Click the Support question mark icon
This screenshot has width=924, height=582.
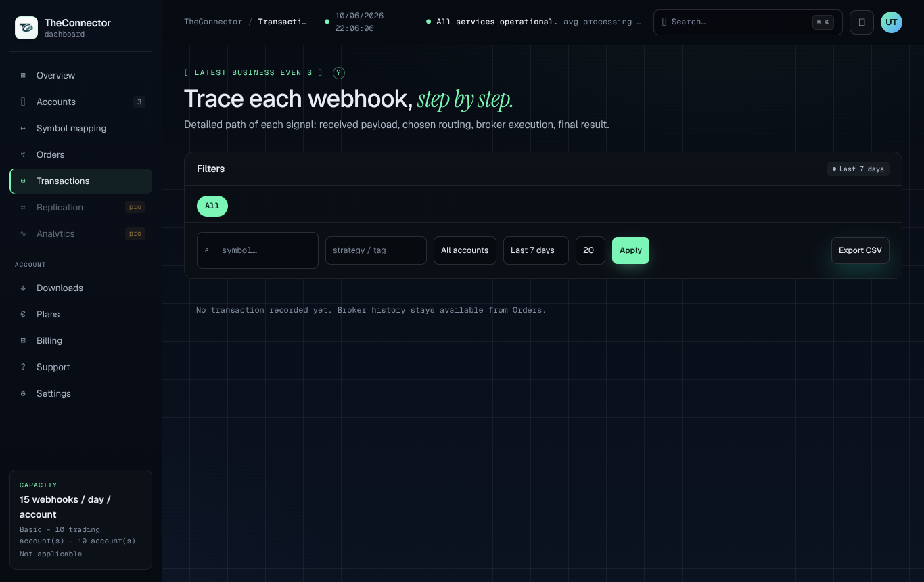pos(23,367)
